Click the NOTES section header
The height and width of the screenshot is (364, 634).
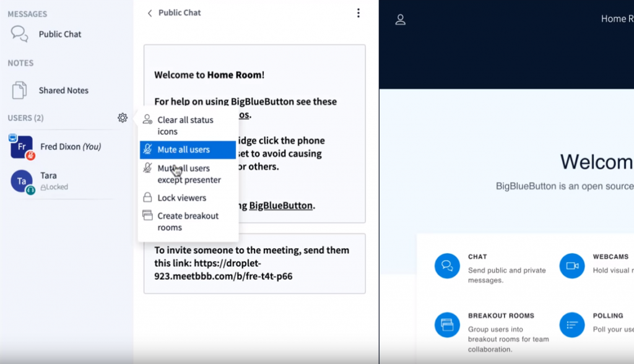pyautogui.click(x=20, y=63)
